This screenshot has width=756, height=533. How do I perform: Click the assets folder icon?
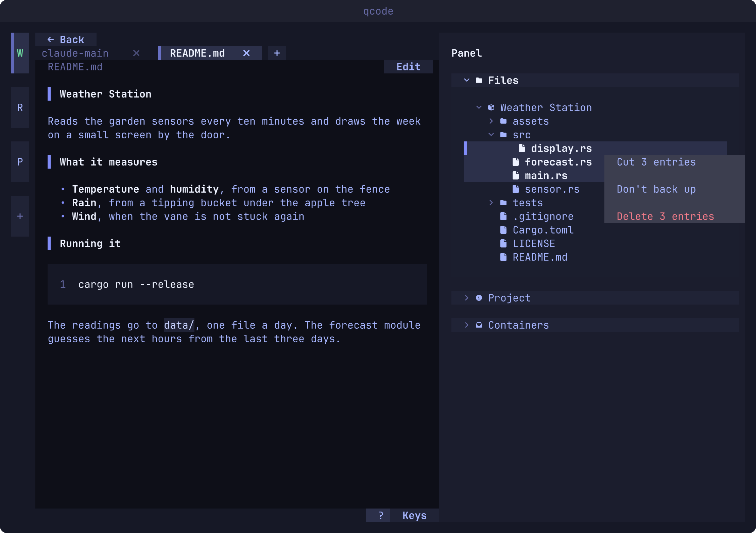pos(503,121)
